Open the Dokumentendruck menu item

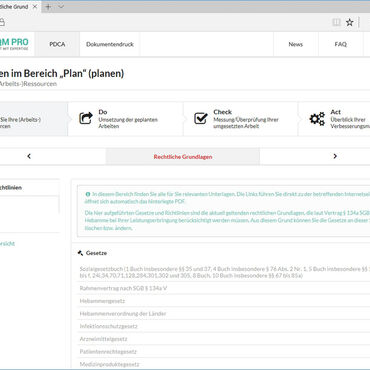(x=110, y=44)
